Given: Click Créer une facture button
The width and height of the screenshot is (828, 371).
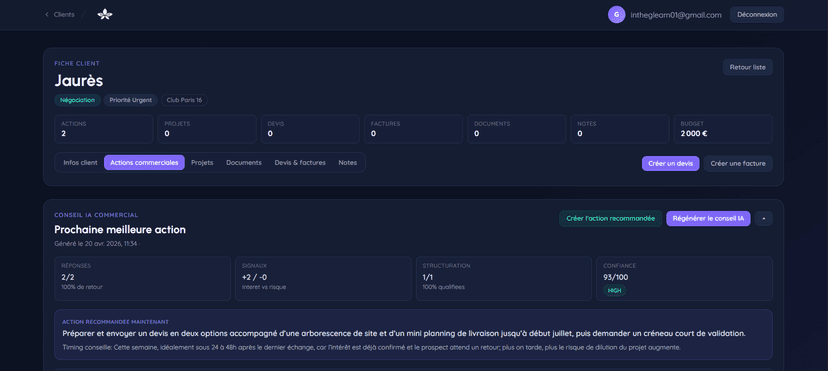Looking at the screenshot, I should tap(738, 164).
